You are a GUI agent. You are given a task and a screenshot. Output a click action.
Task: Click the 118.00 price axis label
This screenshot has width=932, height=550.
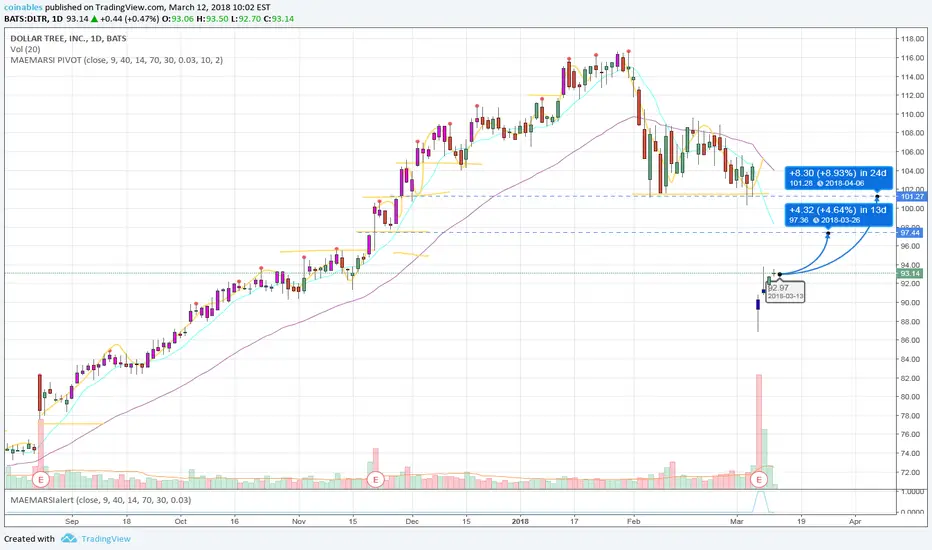point(912,39)
